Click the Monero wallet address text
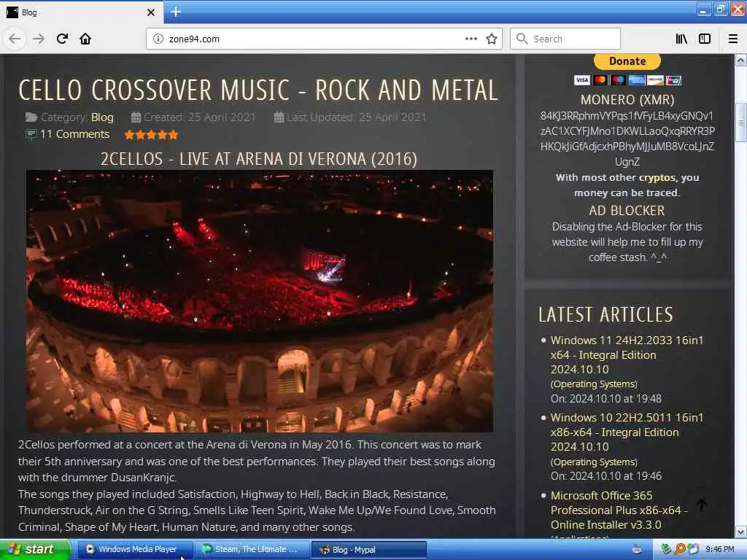The width and height of the screenshot is (747, 560). pos(627,139)
